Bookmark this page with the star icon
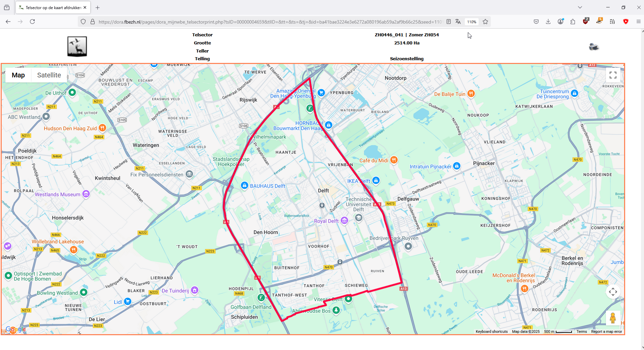This screenshot has width=644, height=350. coord(485,22)
